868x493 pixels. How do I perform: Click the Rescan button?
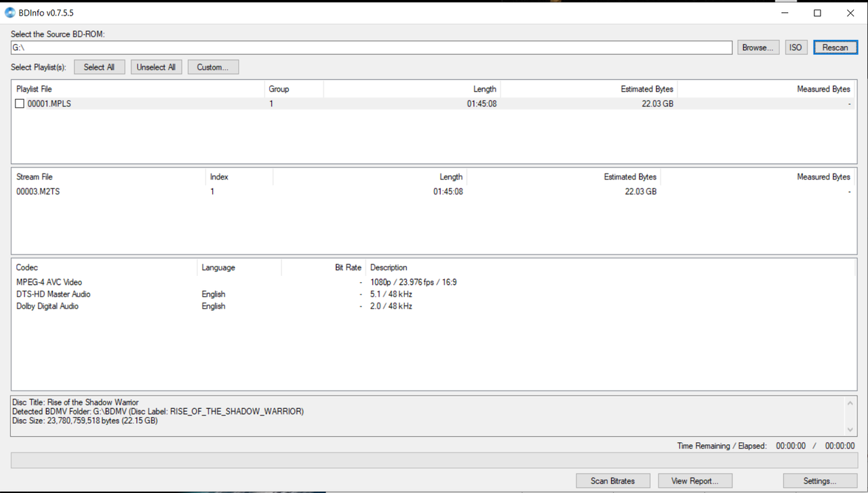click(x=835, y=47)
